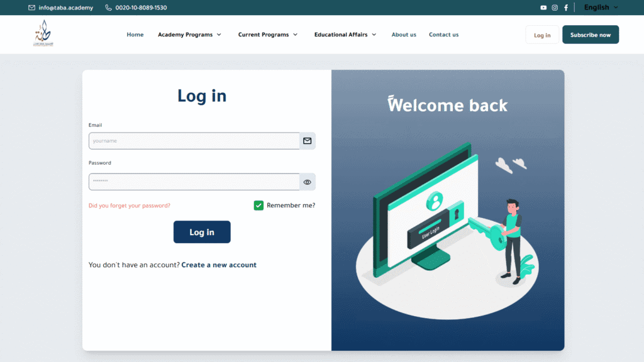Click the Create a new account link
The width and height of the screenshot is (644, 362).
pos(219,265)
